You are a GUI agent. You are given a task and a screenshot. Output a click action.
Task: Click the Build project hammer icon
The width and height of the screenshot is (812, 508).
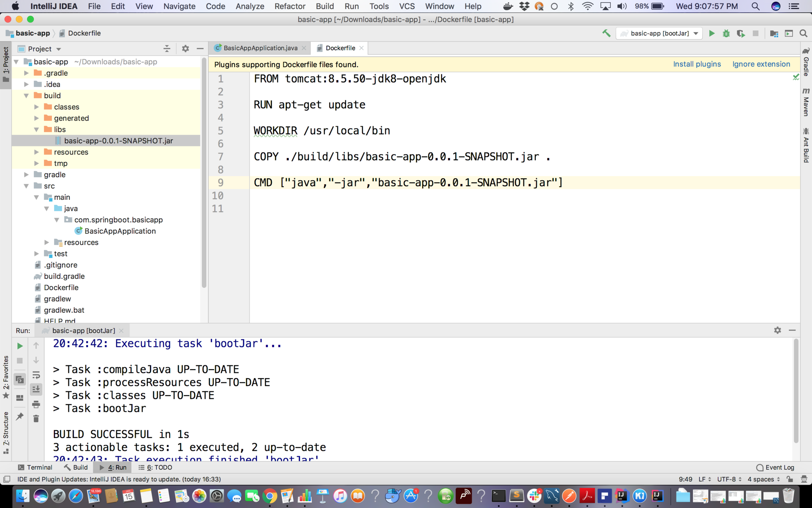[x=606, y=33]
